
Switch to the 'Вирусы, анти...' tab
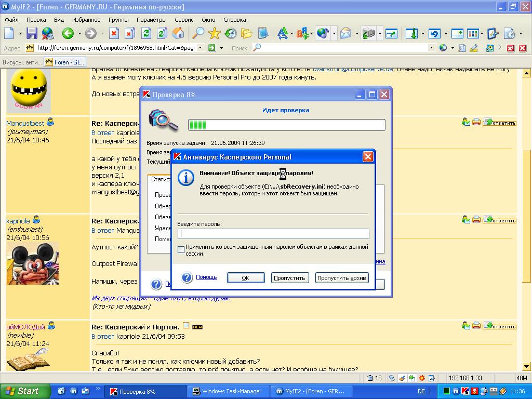(x=22, y=62)
